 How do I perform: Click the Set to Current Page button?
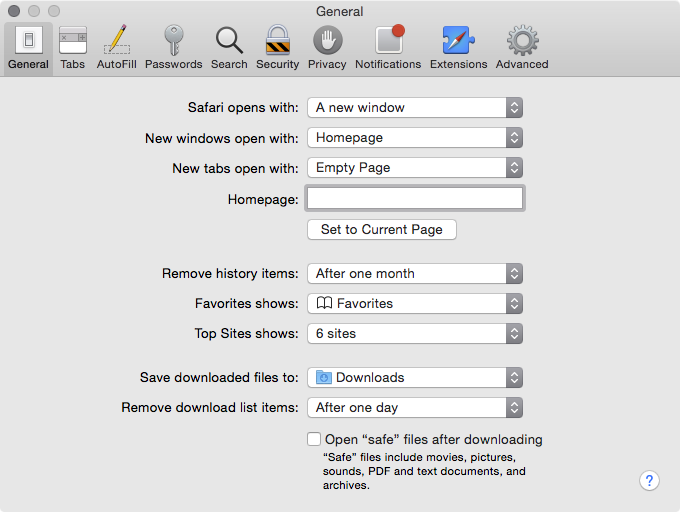(382, 229)
